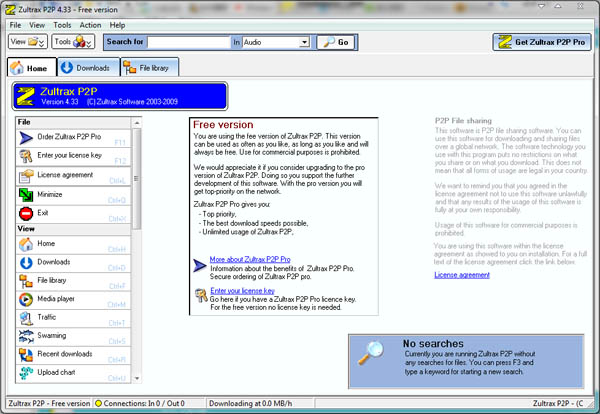Click the Upload chart sidebar icon
The image size is (600, 414).
click(26, 373)
